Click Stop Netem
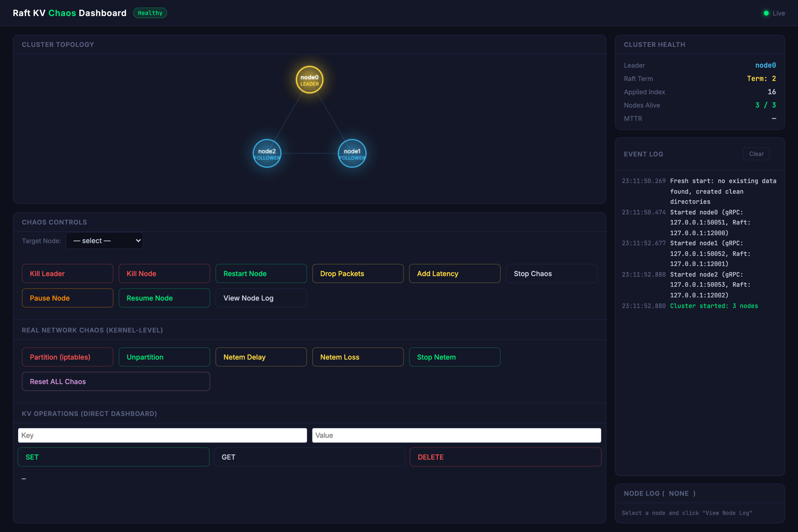 tap(454, 357)
